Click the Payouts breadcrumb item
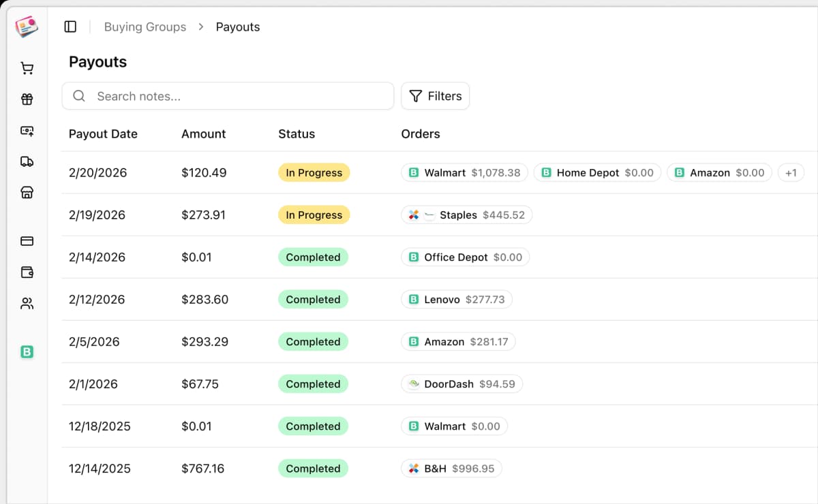 [238, 27]
